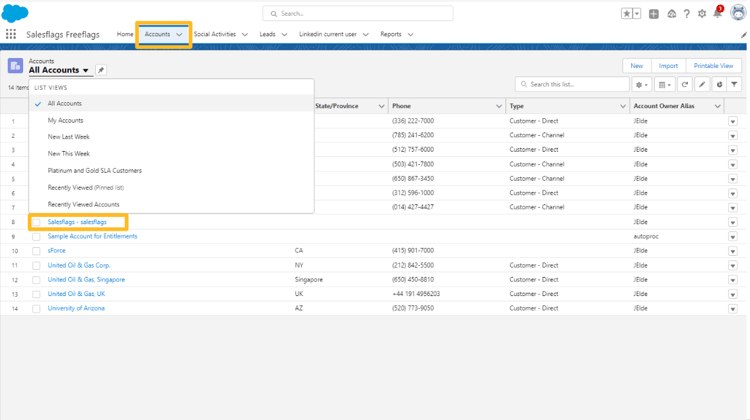This screenshot has width=750, height=420.
Task: Open the University of Arizona account
Action: click(76, 308)
